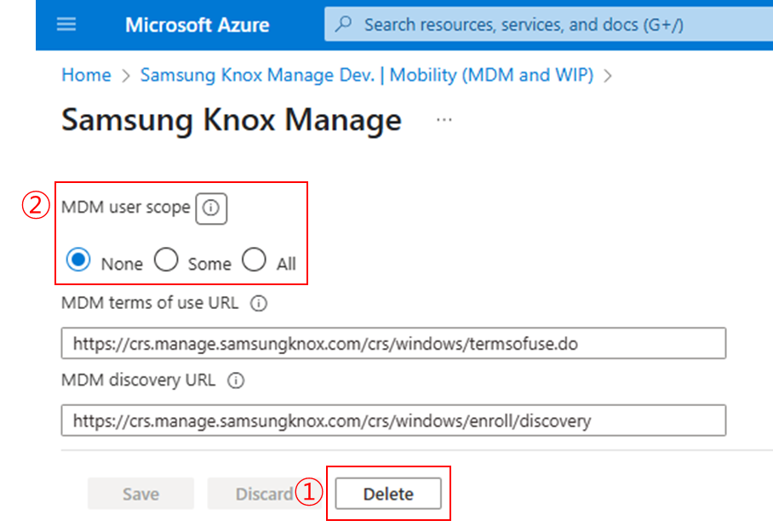Click the search magnifier icon

tap(344, 25)
